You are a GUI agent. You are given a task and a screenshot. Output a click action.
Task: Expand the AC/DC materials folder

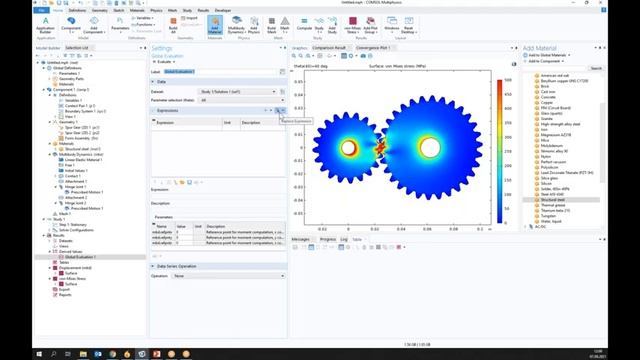coord(525,227)
